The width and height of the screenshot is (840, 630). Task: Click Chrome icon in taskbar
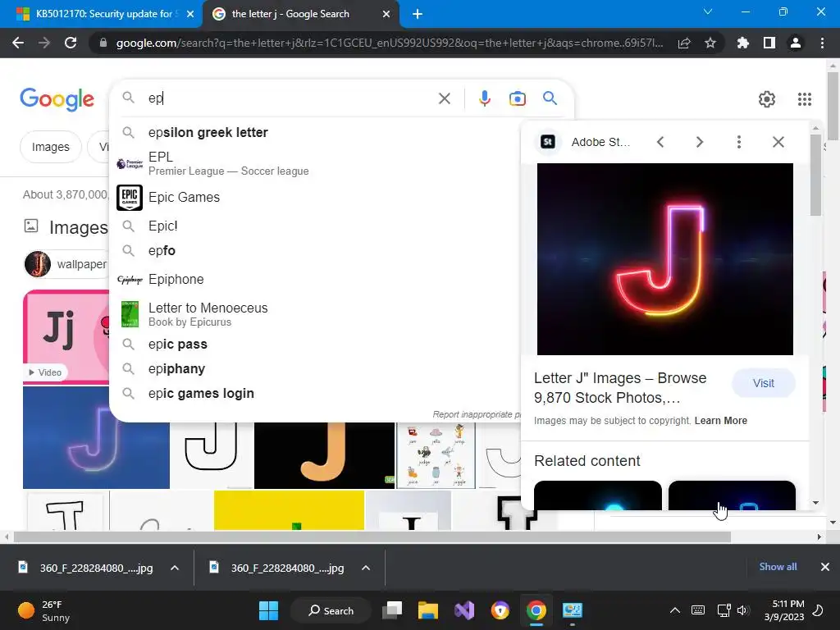(536, 610)
